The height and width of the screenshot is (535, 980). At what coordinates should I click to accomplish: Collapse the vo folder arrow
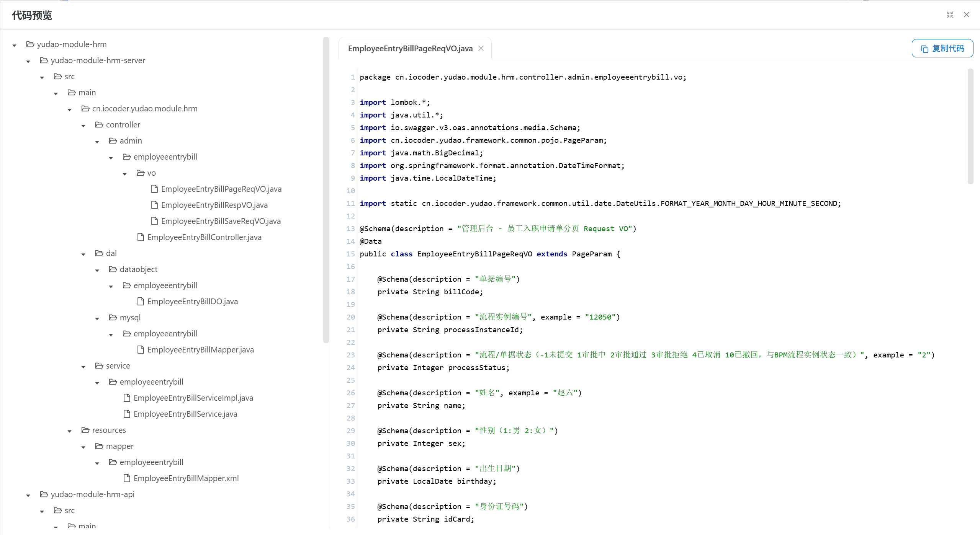(125, 174)
